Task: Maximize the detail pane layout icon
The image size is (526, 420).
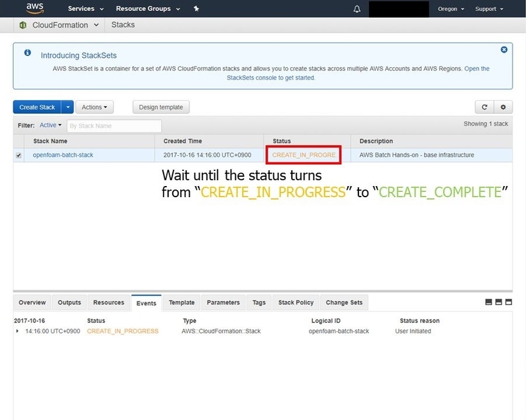Action: click(508, 302)
